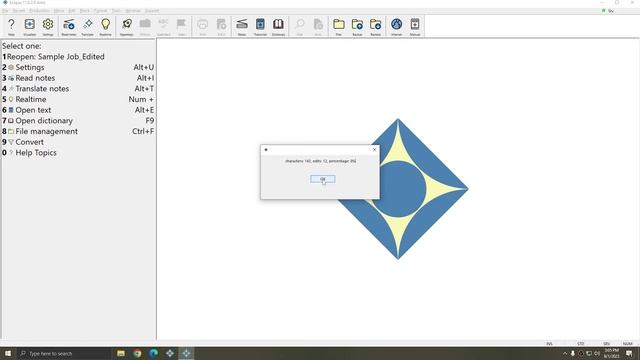Open the Transcript toolbar icon
Image resolution: width=640 pixels, height=360 pixels.
pos(260,27)
